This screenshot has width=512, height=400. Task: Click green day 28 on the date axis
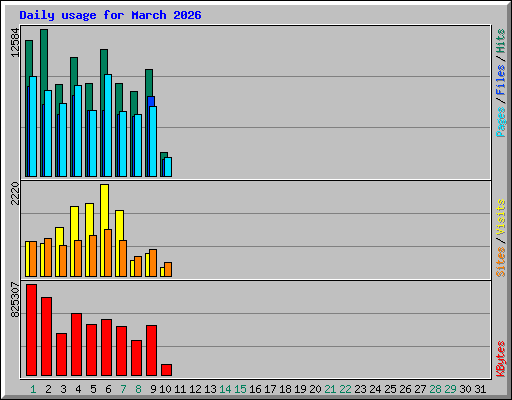[x=435, y=389]
